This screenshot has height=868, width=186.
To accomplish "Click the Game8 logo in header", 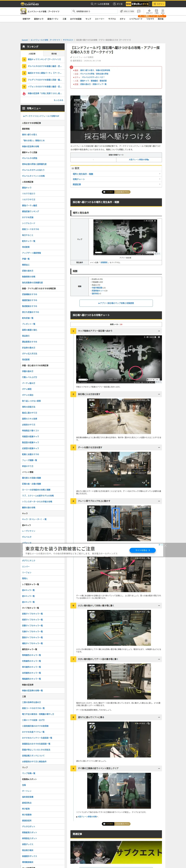I will click(30, 4).
